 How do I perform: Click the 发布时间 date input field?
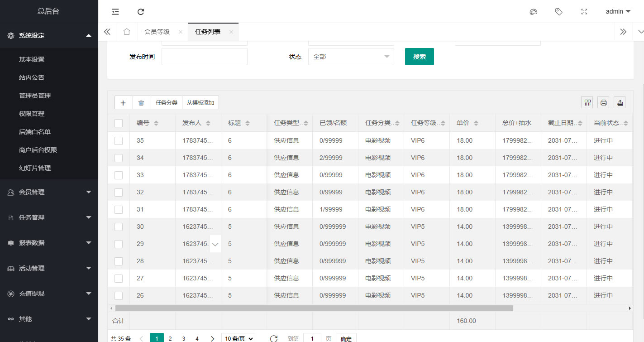(x=205, y=57)
